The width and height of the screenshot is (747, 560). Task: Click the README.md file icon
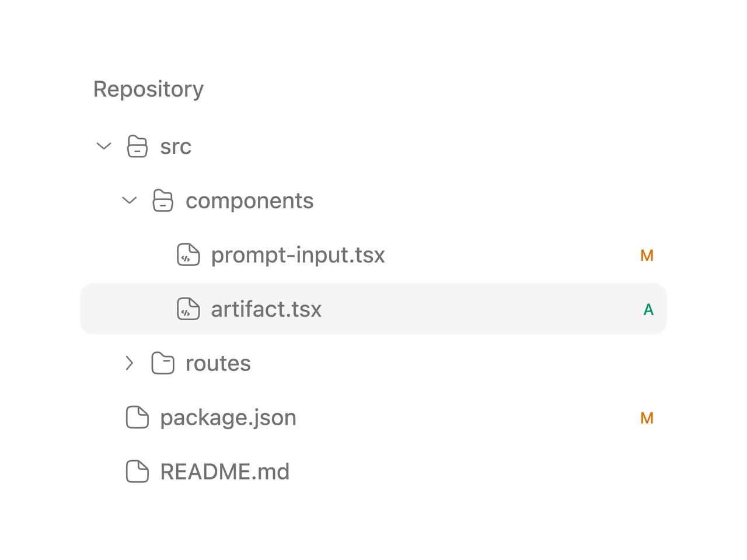point(137,471)
